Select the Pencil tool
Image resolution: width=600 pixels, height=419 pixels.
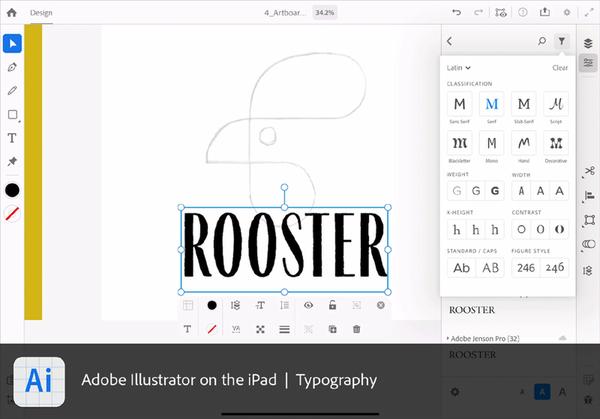(12, 91)
